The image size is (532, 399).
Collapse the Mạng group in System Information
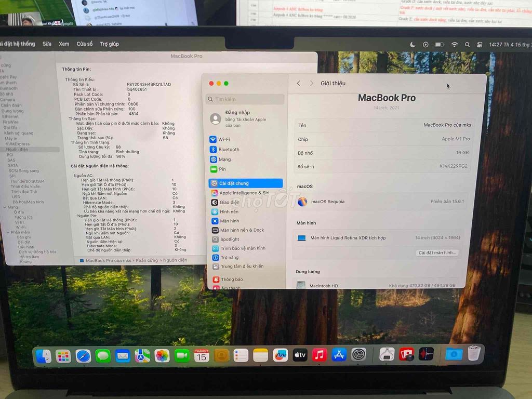click(x=4, y=207)
